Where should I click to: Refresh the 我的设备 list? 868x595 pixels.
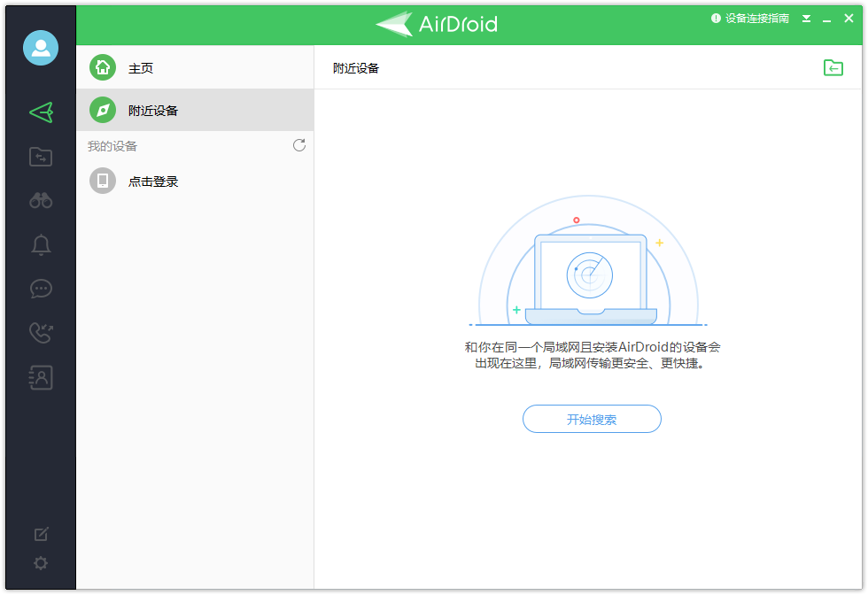[x=299, y=145]
